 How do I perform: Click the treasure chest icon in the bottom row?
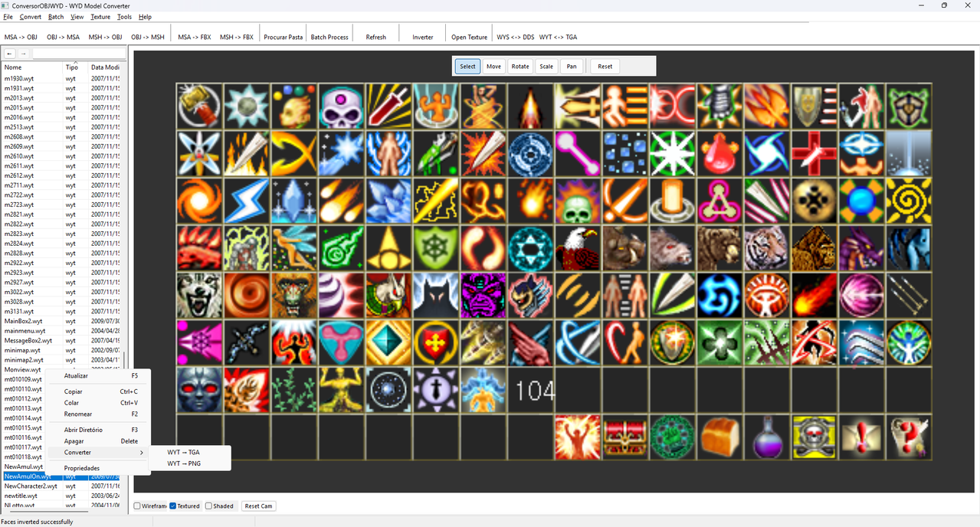[x=624, y=437]
